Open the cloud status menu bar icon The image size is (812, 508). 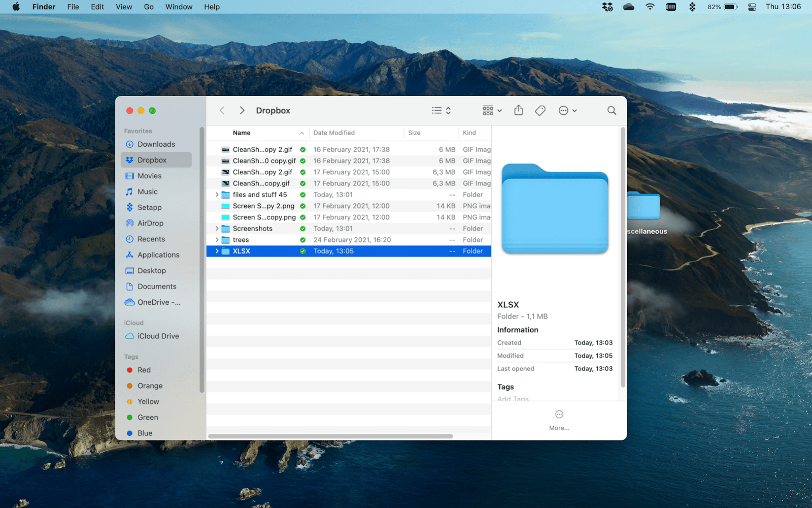tap(628, 7)
